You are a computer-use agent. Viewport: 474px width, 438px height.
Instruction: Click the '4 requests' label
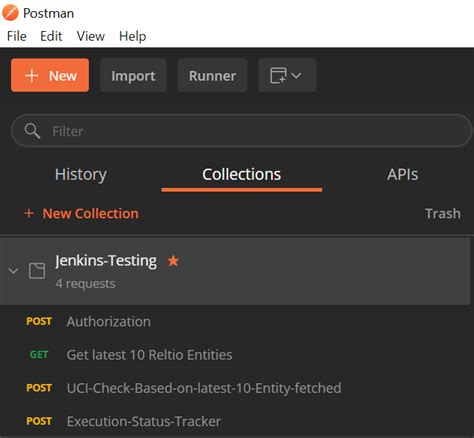click(x=85, y=284)
